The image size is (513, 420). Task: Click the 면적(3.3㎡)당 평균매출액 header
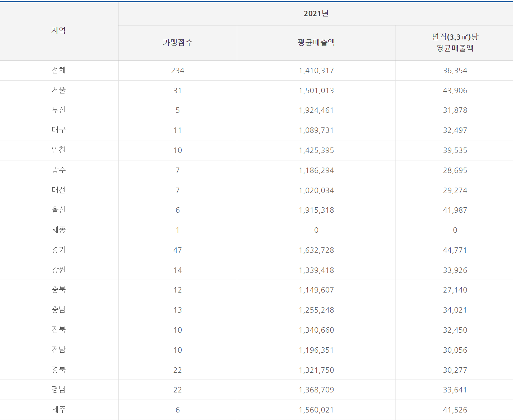[455, 42]
